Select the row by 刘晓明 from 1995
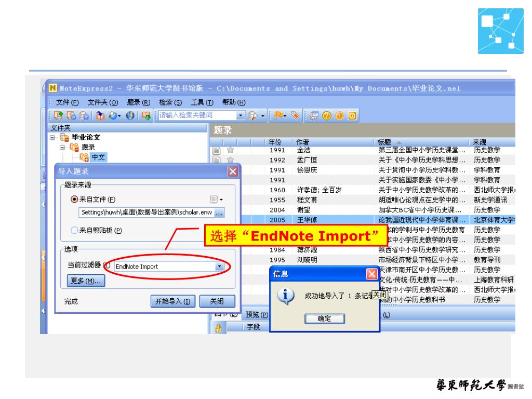This screenshot has height=399, width=532. click(x=378, y=260)
